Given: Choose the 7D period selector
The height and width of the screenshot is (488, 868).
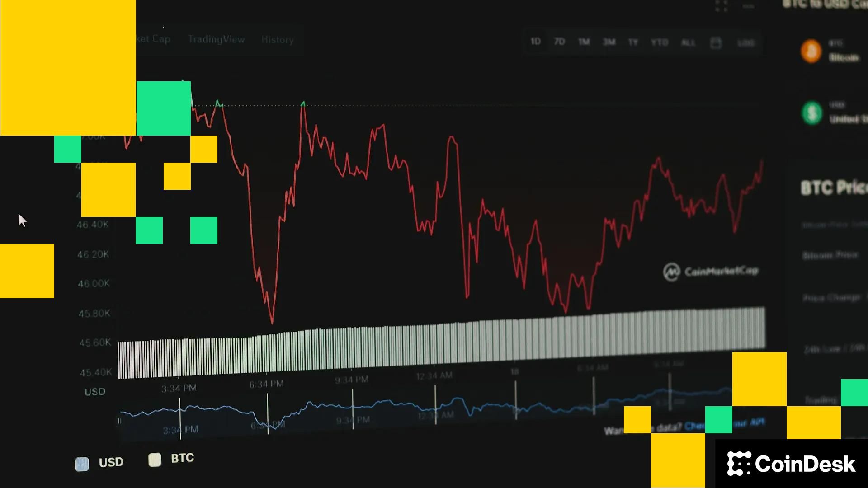Looking at the screenshot, I should [x=560, y=41].
